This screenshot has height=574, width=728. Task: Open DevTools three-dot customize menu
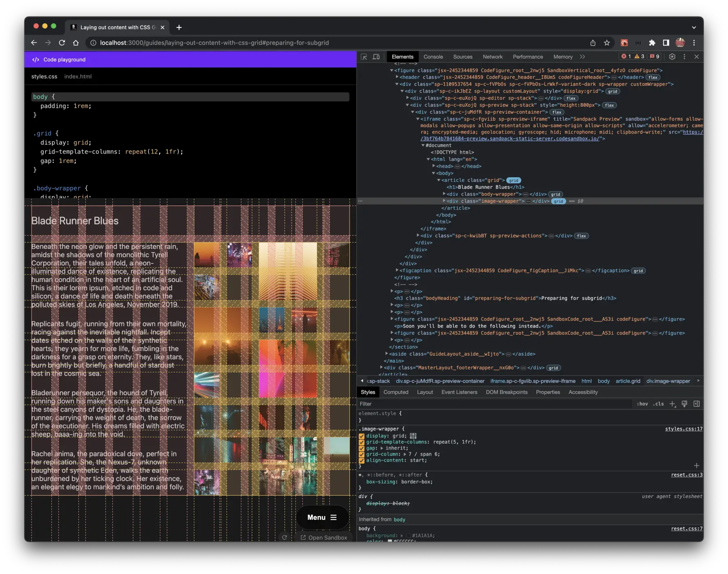(x=684, y=57)
